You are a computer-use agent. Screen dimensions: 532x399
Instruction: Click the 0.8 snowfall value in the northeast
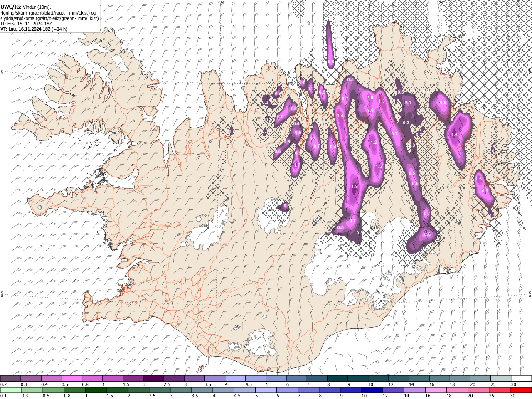pyautogui.click(x=443, y=102)
